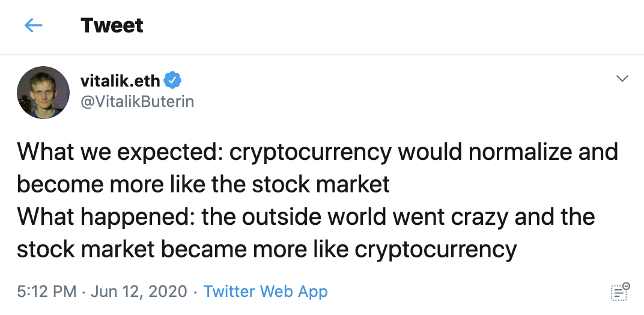Click "become more like the stock market" line
Screen dimensions: 644x315
point(203,184)
